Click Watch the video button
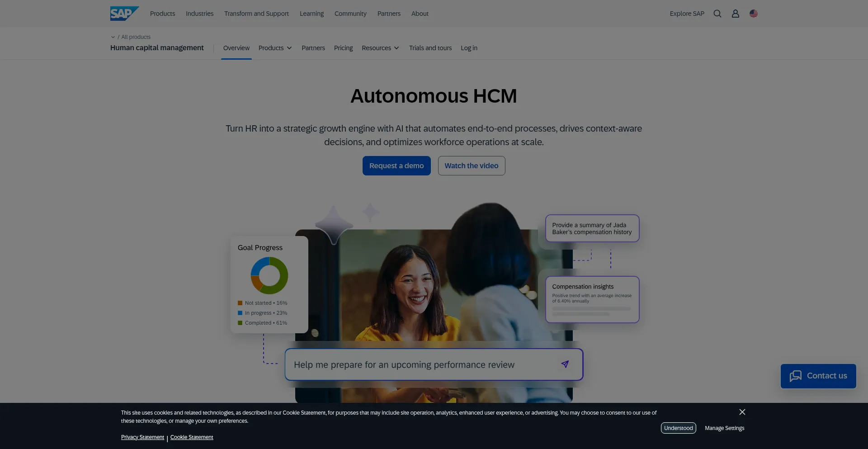Image resolution: width=868 pixels, height=449 pixels. (x=472, y=166)
